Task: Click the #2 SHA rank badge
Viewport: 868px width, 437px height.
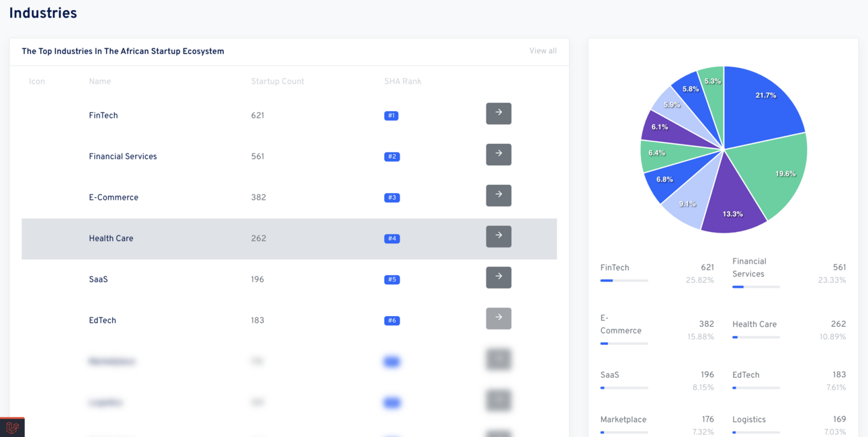Action: click(392, 157)
